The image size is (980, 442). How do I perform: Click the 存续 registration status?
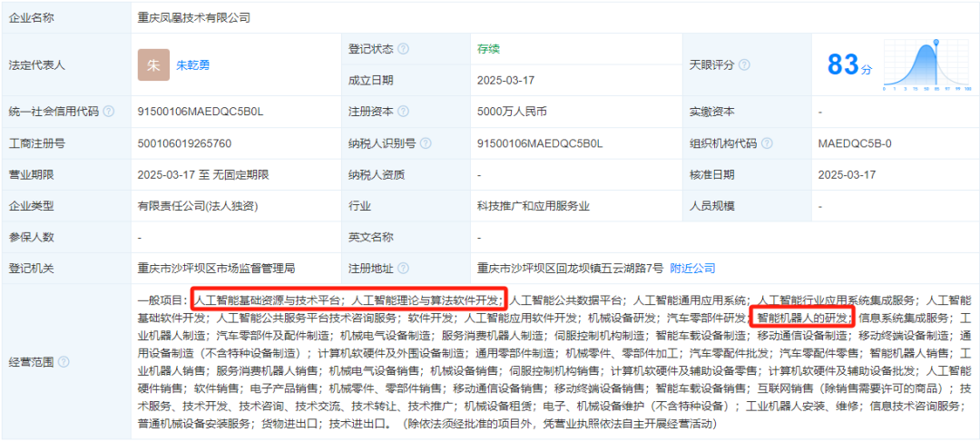pyautogui.click(x=488, y=49)
